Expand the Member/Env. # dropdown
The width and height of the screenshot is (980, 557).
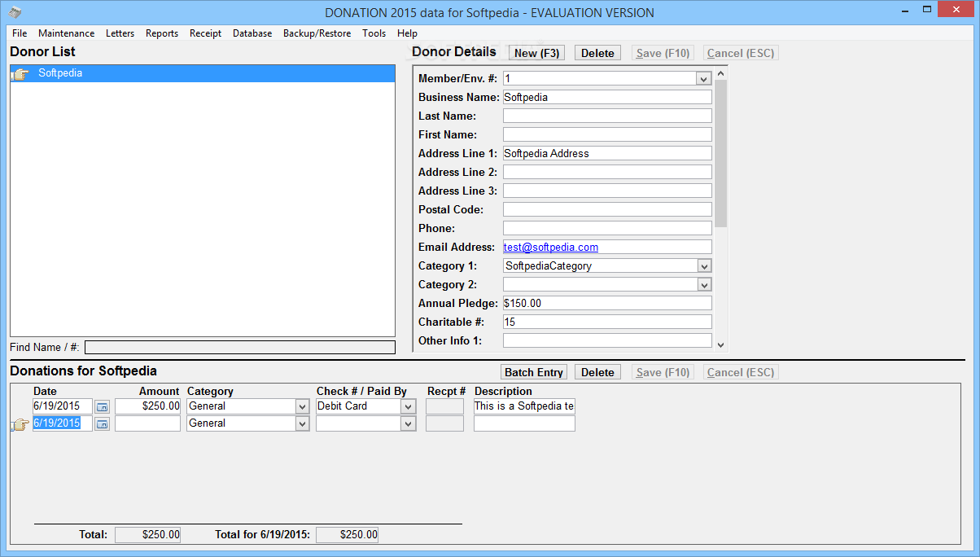click(x=704, y=78)
